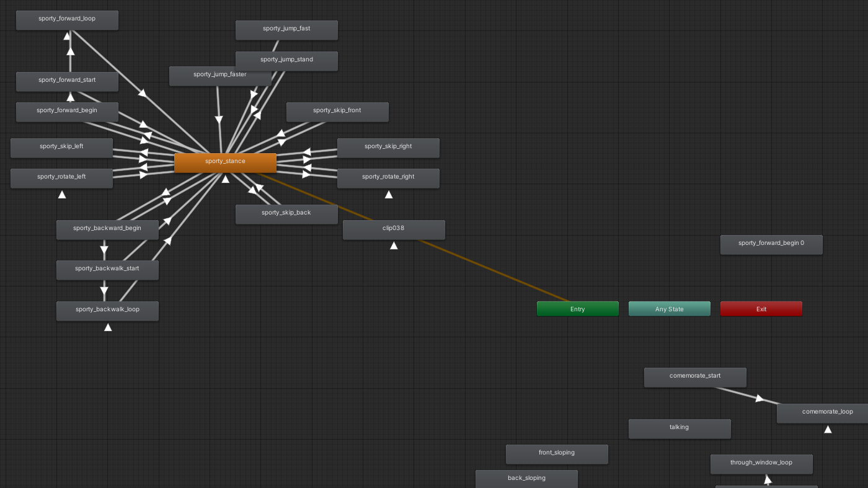Click self-transition arrow below clip038

pyautogui.click(x=394, y=246)
